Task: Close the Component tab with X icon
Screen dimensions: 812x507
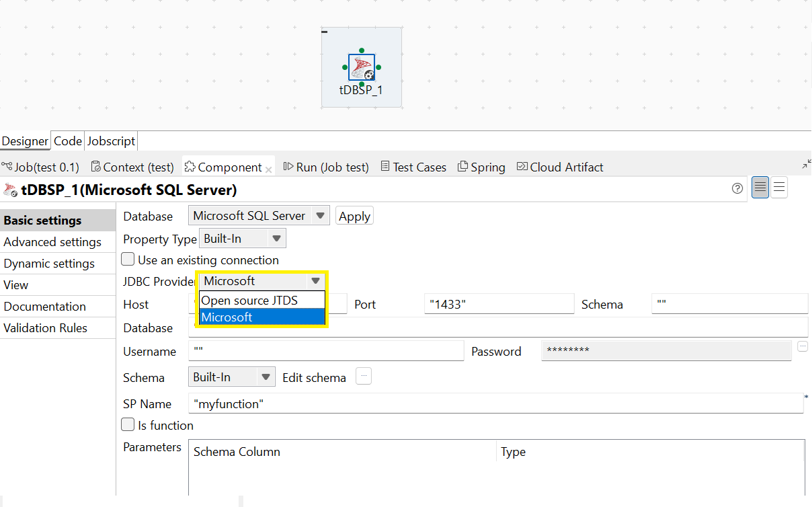Action: [x=269, y=169]
